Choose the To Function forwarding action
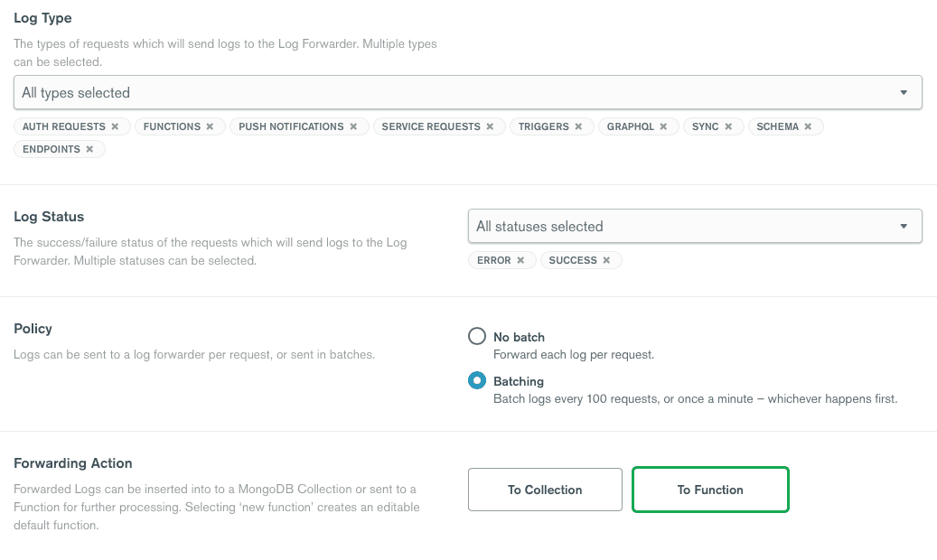This screenshot has width=937, height=560. point(710,490)
